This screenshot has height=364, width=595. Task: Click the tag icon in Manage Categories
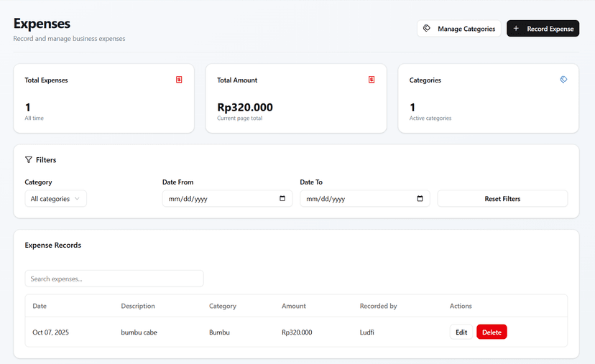(x=427, y=29)
